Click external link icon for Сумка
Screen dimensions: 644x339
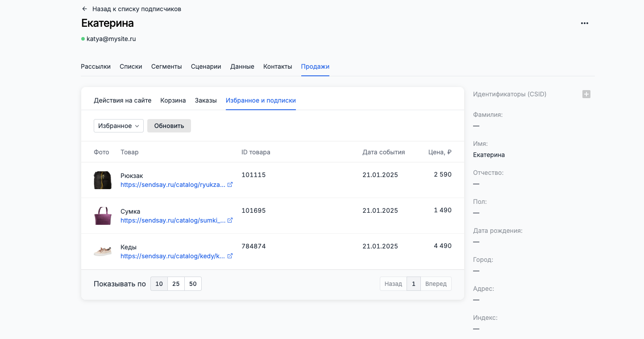230,220
